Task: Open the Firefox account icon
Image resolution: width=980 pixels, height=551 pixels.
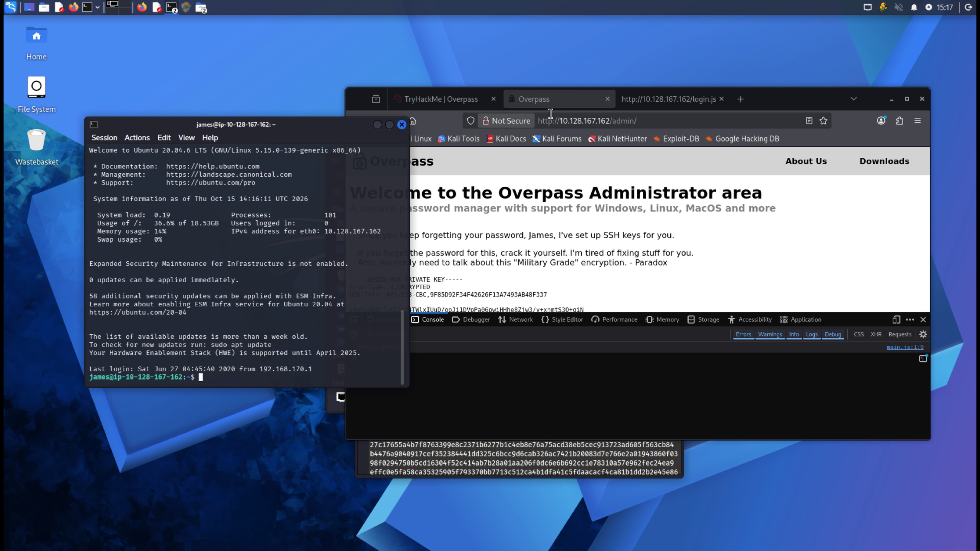Action: 881,121
